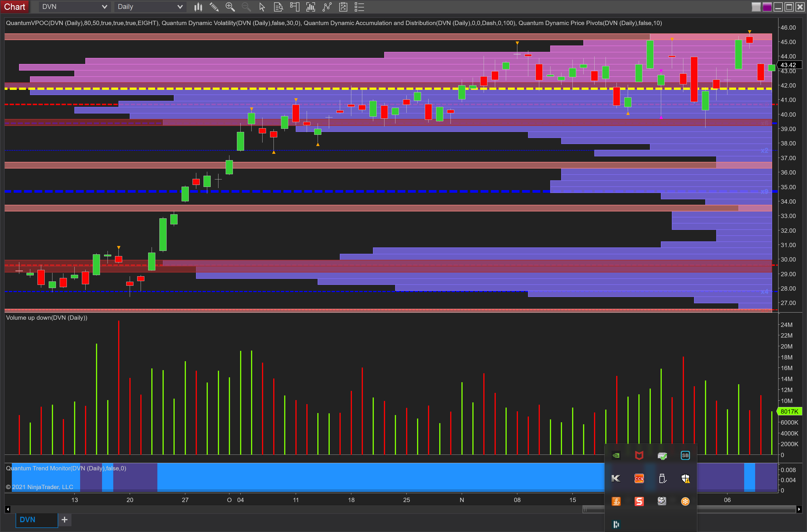Open the silver K tray icon
807x532 pixels.
click(x=616, y=478)
